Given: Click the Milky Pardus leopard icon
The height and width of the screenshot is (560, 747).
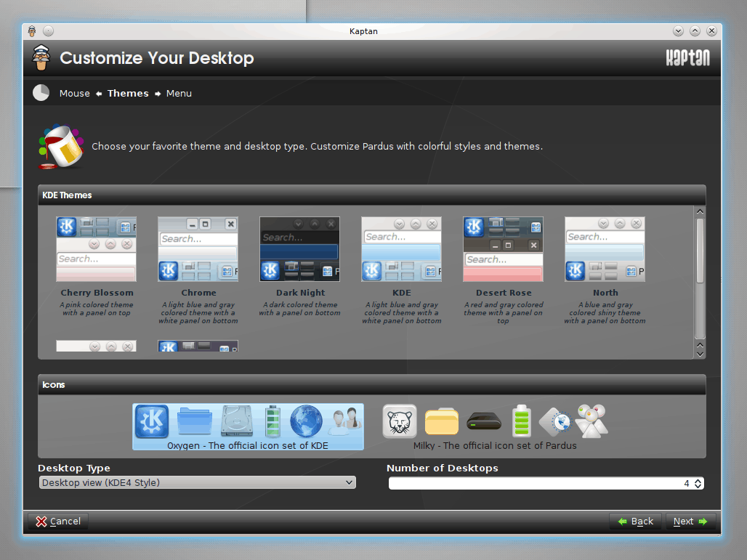Looking at the screenshot, I should 400,421.
